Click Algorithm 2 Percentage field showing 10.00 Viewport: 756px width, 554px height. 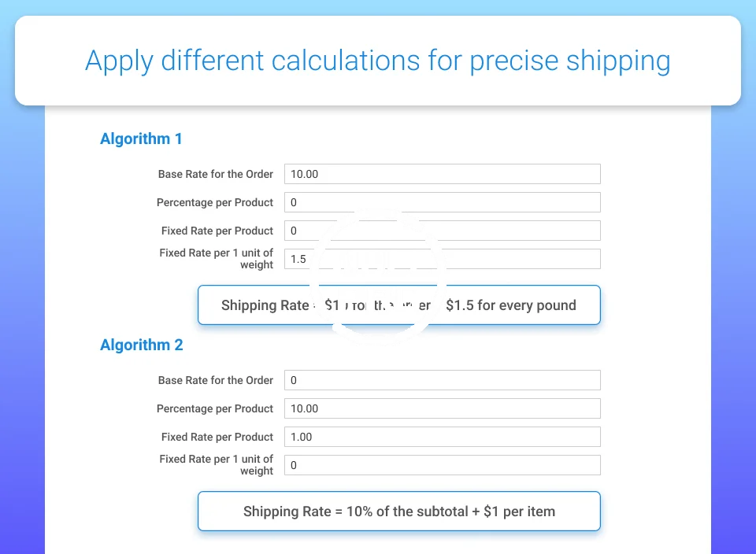coord(442,408)
